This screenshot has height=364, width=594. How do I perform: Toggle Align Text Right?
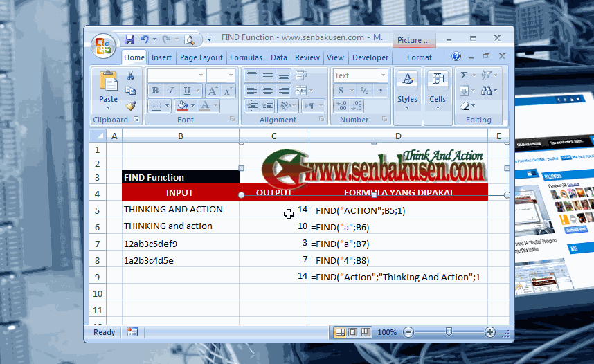tap(283, 91)
